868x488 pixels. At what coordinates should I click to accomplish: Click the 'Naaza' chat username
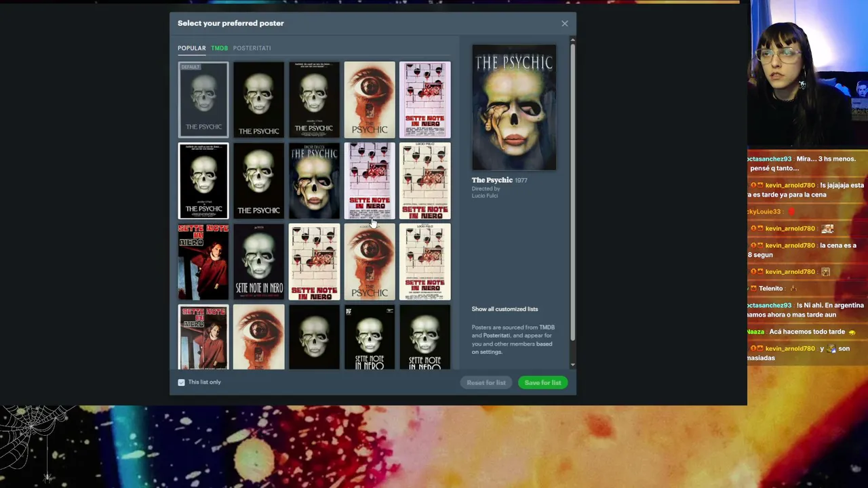click(755, 332)
